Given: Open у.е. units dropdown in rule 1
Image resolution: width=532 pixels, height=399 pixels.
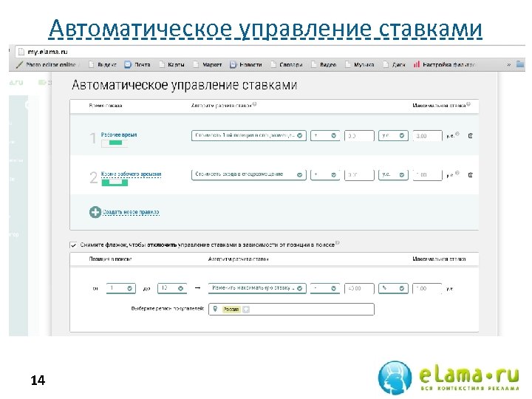Looking at the screenshot, I should [393, 135].
